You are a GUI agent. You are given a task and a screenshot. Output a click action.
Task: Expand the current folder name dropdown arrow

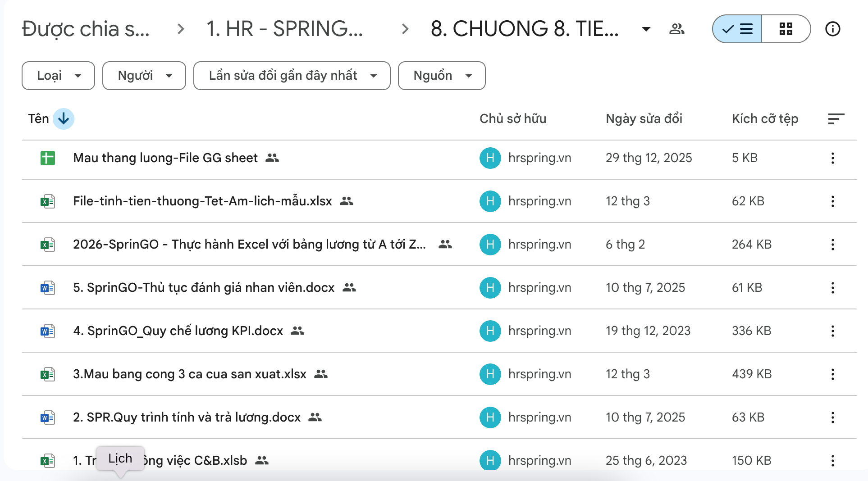[646, 29]
